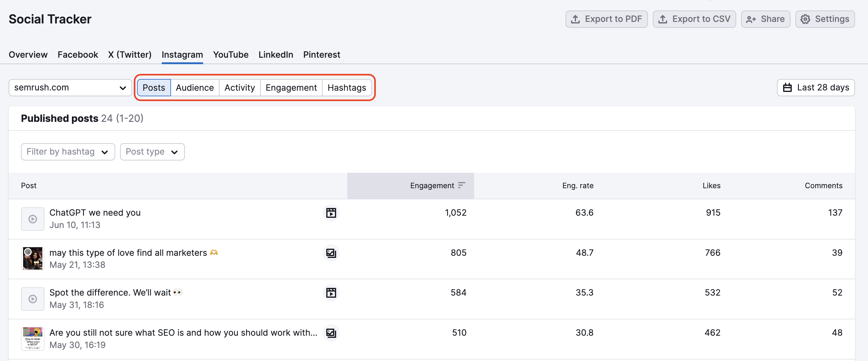Click engagement rate value 48.7

[585, 253]
